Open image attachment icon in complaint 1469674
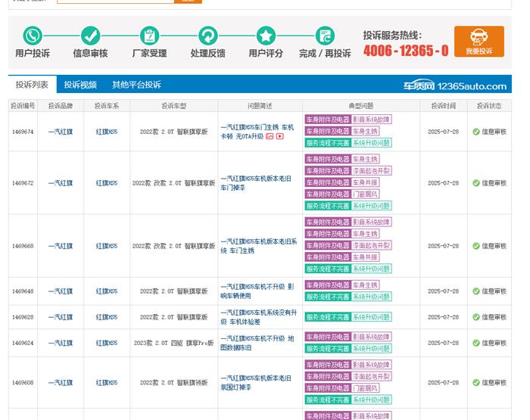Screen dimensions: 530x420 [270, 136]
